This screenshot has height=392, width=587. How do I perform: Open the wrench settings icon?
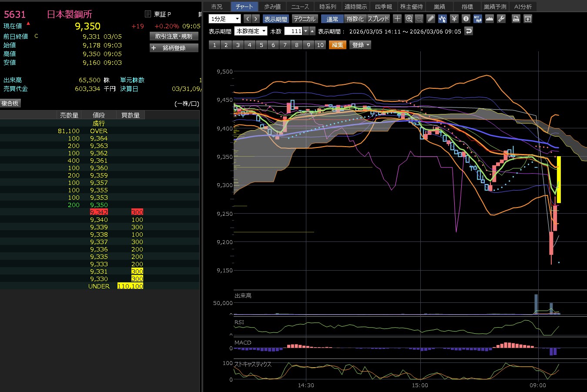(501, 19)
